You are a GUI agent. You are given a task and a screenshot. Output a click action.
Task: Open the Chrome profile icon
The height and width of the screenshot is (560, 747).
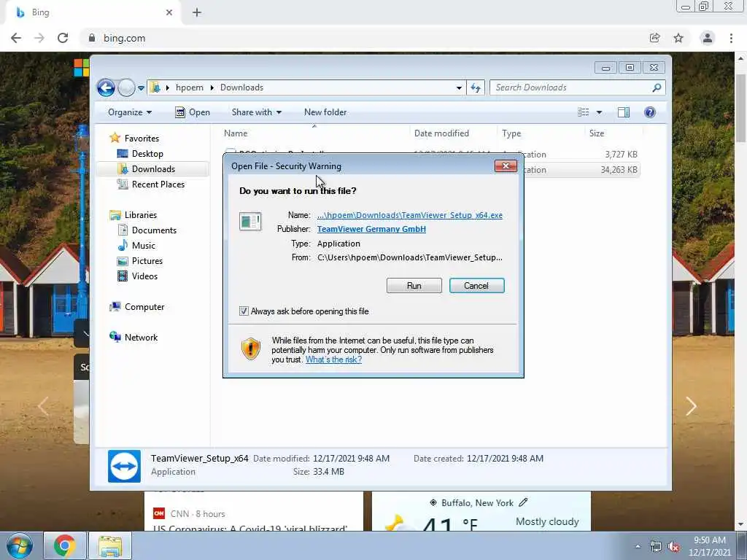[708, 38]
